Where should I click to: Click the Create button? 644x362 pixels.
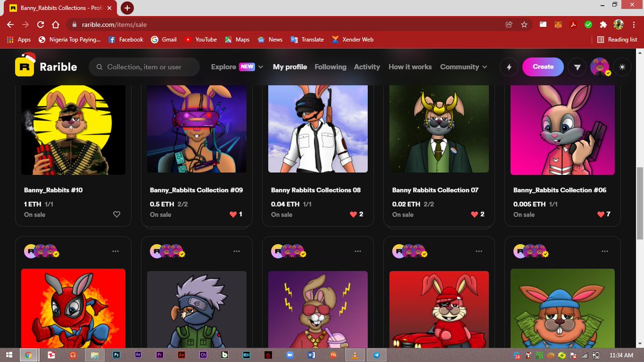tap(543, 67)
